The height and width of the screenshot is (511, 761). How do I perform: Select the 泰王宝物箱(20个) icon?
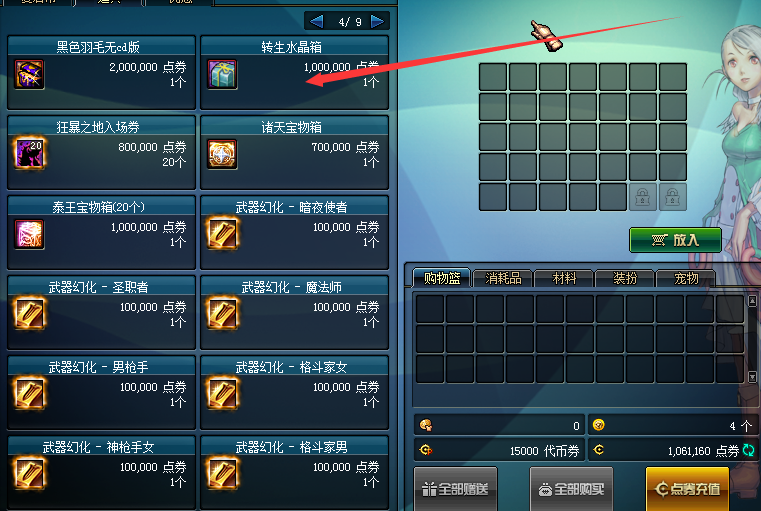pos(29,234)
